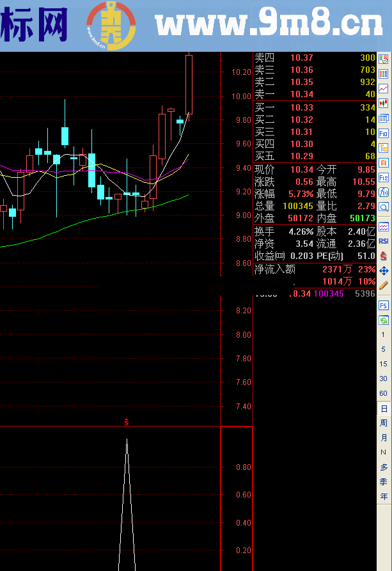Click the F5 chart switch icon
Screen dimensions: 392x571
(x=384, y=305)
